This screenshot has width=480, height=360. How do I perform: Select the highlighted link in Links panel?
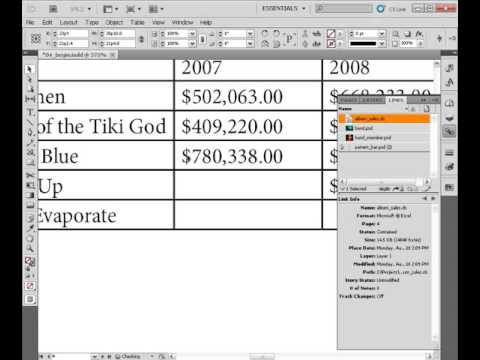[x=384, y=118]
